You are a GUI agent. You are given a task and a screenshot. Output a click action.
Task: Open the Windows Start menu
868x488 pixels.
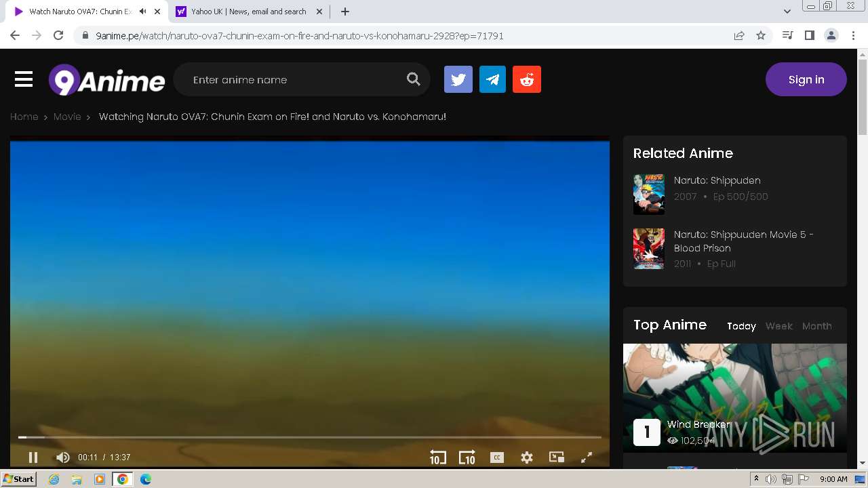[x=18, y=479]
